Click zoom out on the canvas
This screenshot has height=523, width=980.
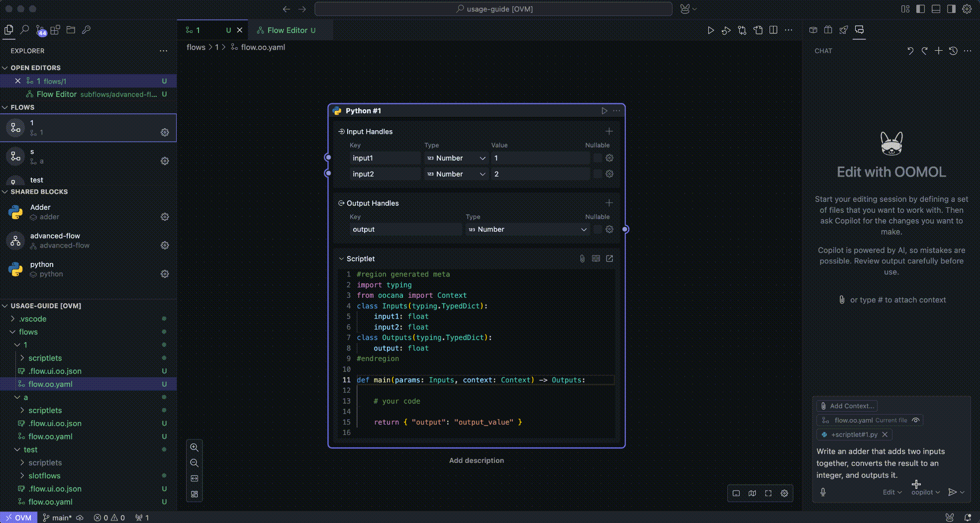pos(195,463)
